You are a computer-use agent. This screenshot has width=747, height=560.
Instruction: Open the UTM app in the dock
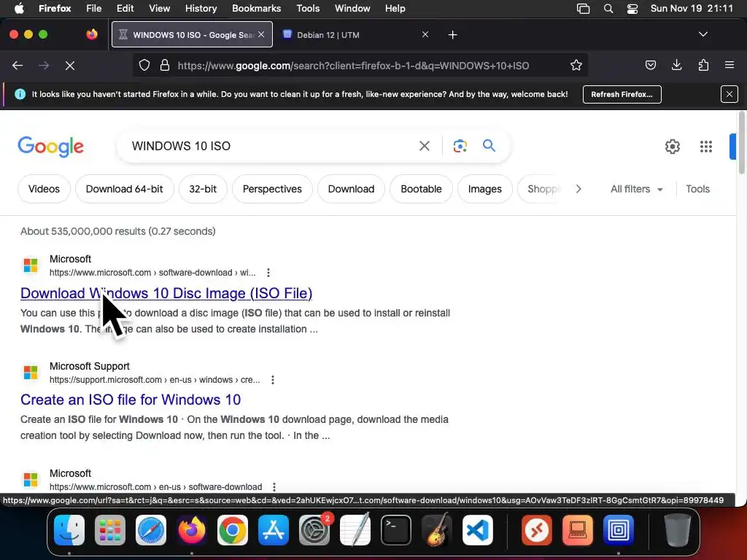[x=619, y=530]
